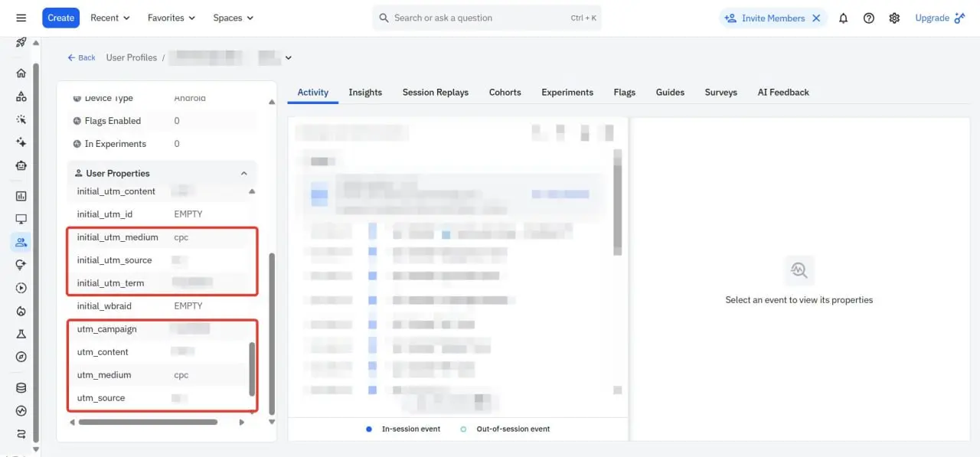
Task: Open the Home icon in the sidebar
Action: 21,73
